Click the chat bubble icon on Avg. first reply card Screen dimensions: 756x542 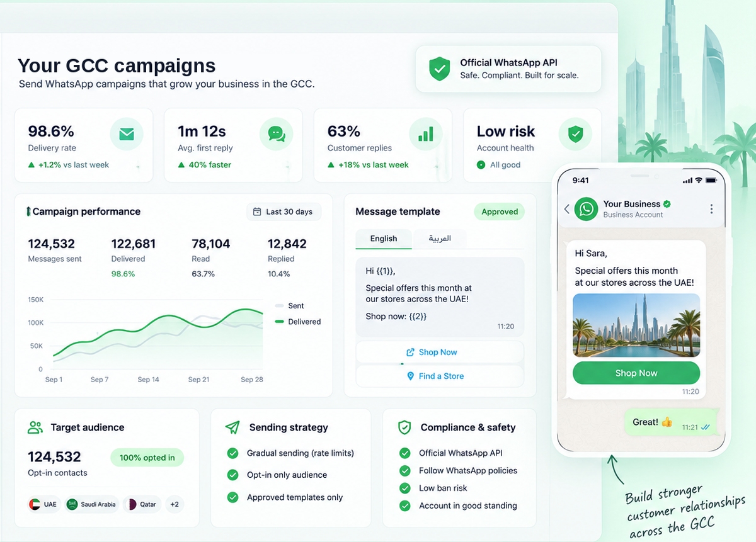click(x=276, y=134)
